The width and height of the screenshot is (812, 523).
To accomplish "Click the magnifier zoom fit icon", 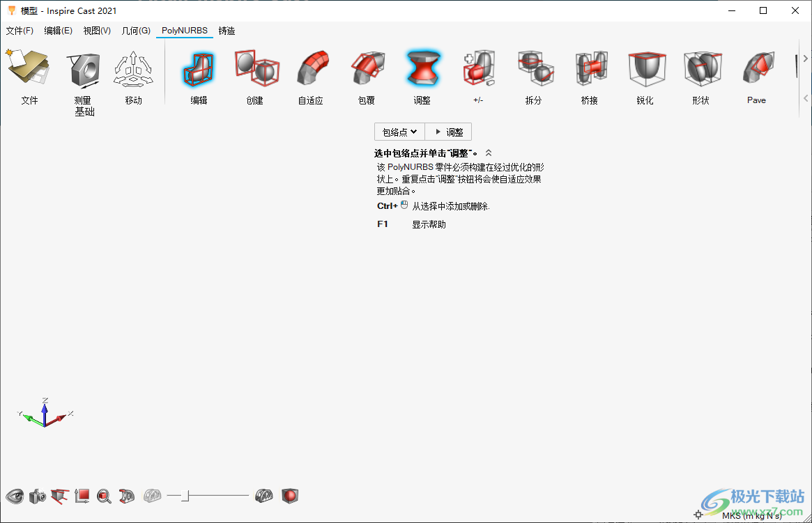I will (104, 497).
